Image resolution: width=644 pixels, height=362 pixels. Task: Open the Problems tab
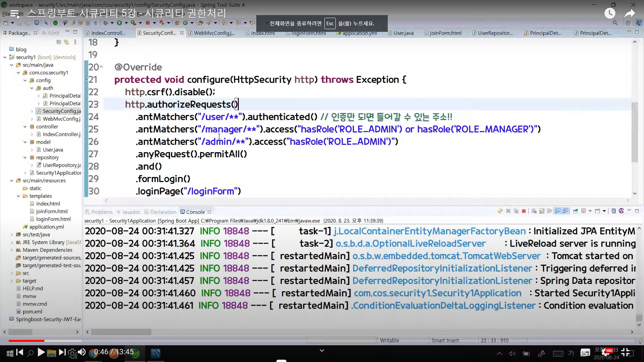click(102, 212)
